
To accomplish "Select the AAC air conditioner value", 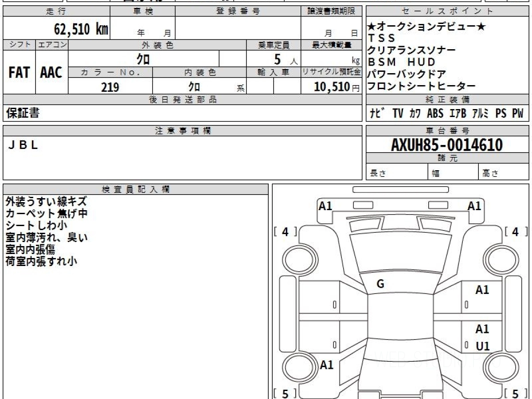I will point(51,73).
